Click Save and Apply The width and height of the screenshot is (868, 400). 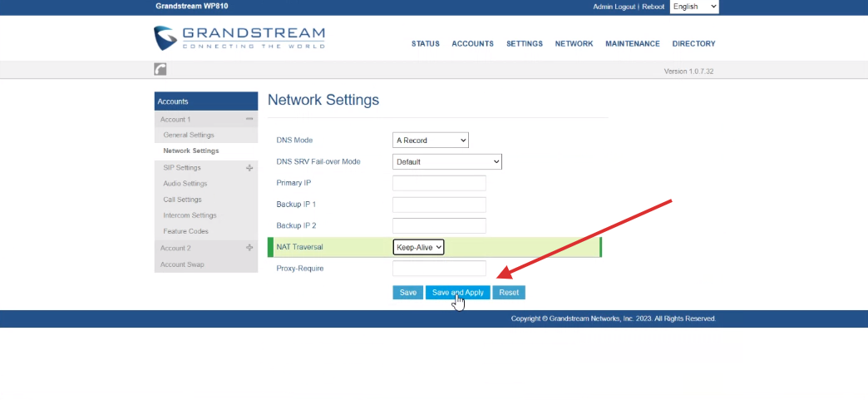(x=458, y=293)
